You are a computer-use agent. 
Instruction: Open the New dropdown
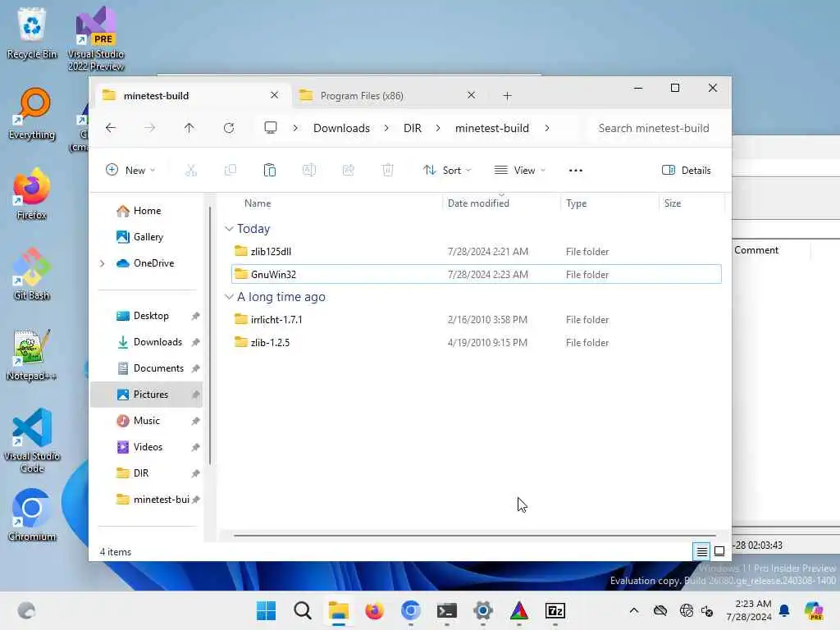pos(130,171)
